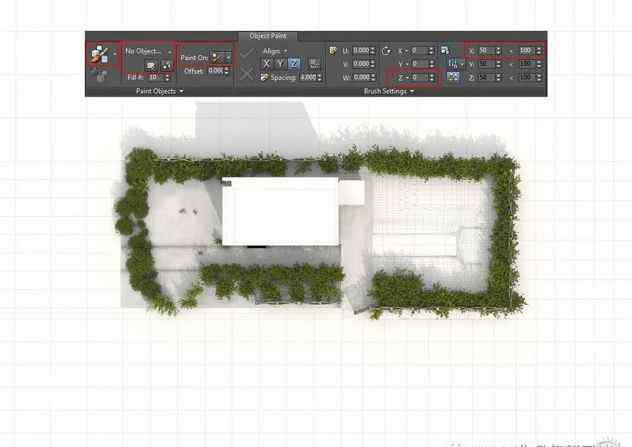The image size is (632, 447).
Task: Click the Offset spinner arrows
Action: click(x=228, y=71)
